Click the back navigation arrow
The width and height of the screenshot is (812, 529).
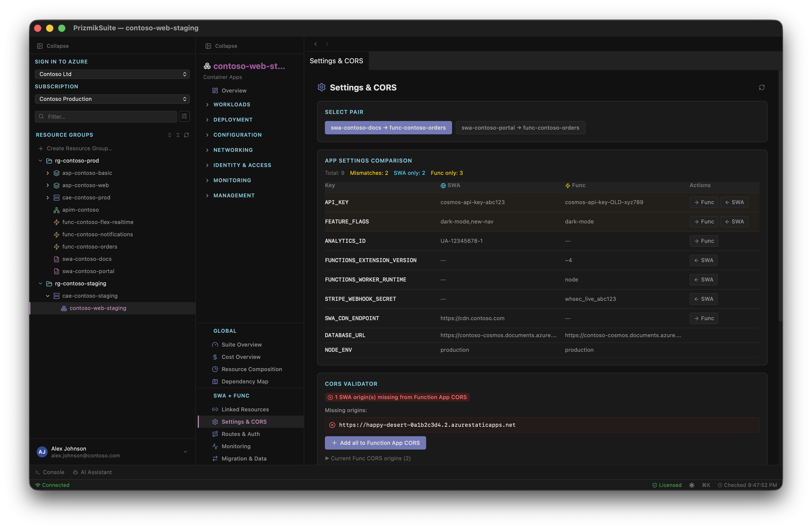click(315, 44)
